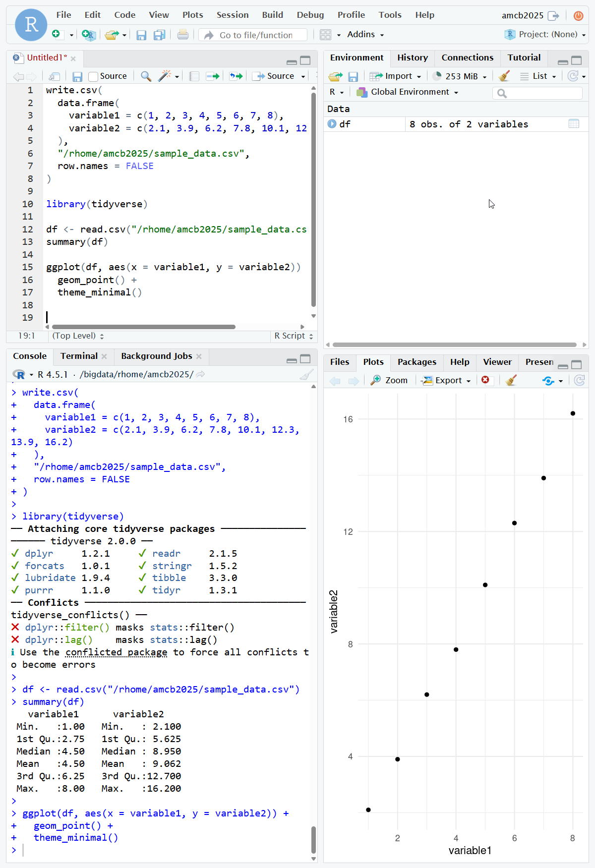Click the New File plus icon
The width and height of the screenshot is (595, 868).
click(x=56, y=34)
